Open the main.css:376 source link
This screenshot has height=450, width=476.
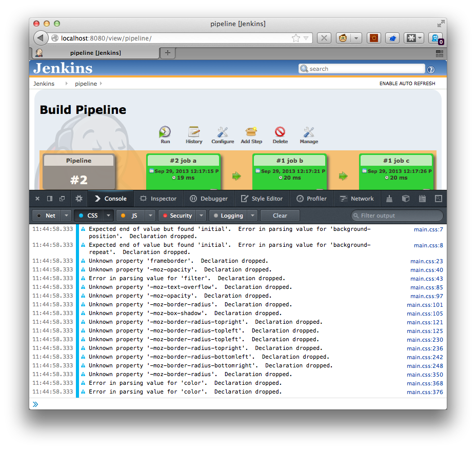[425, 392]
